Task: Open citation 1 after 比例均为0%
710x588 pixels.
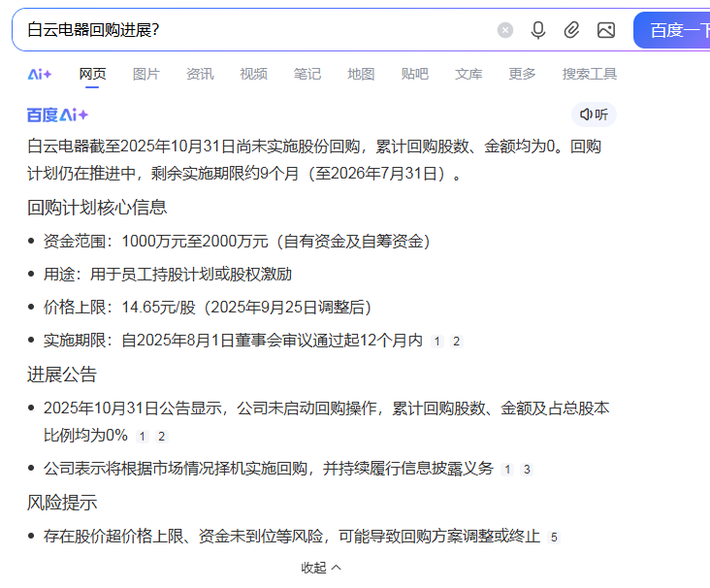Action: [143, 437]
